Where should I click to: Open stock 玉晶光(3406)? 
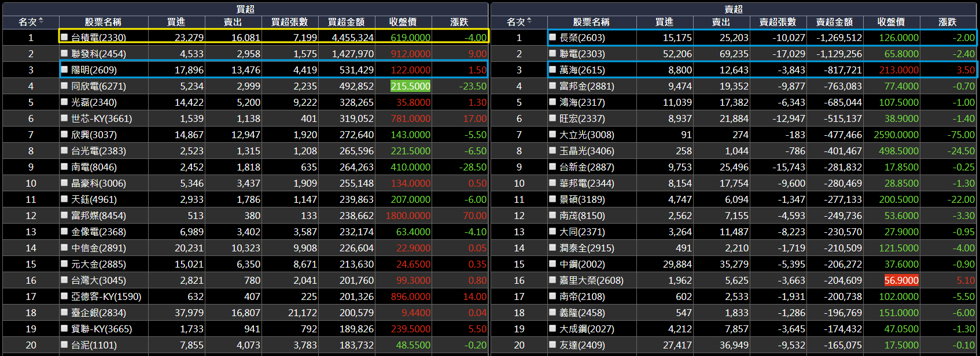point(587,151)
